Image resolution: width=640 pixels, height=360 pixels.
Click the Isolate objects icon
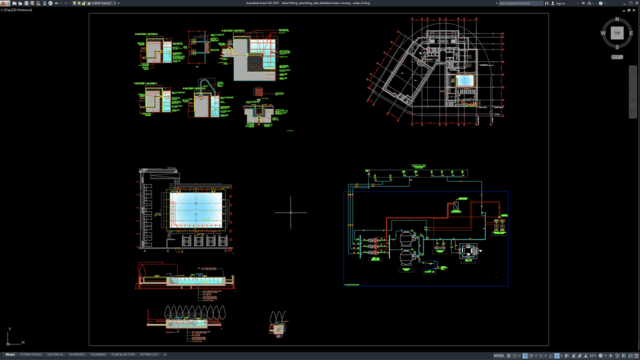[x=617, y=356]
